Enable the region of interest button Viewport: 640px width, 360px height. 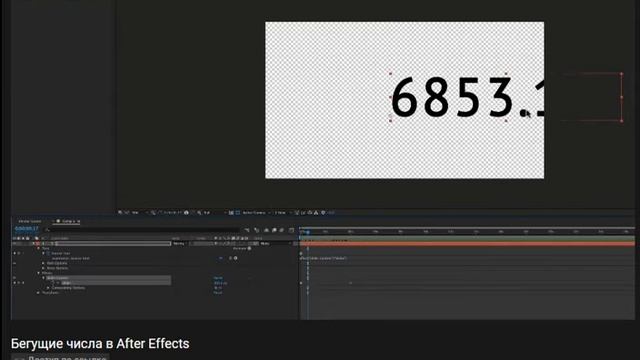(x=231, y=213)
